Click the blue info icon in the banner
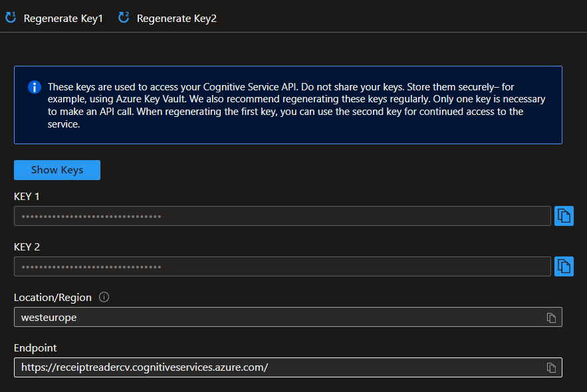 click(34, 88)
